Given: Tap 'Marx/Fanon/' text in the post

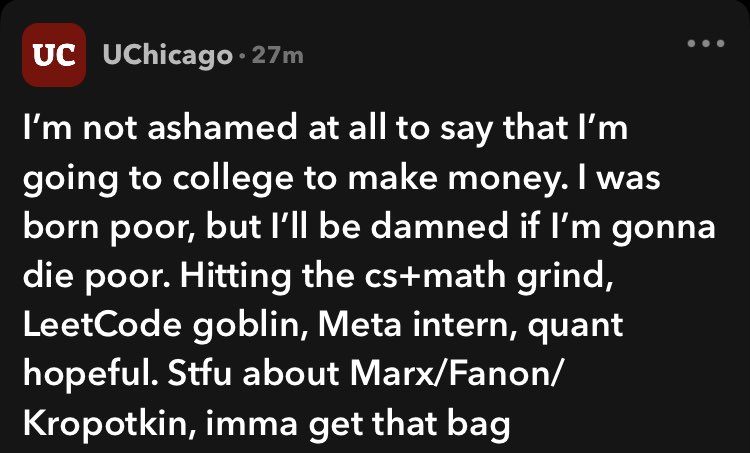Looking at the screenshot, I should pos(454,374).
